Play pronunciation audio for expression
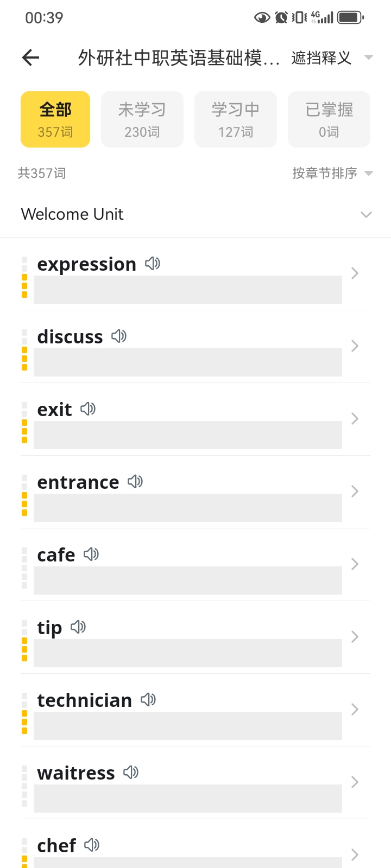The height and width of the screenshot is (868, 391). (153, 264)
